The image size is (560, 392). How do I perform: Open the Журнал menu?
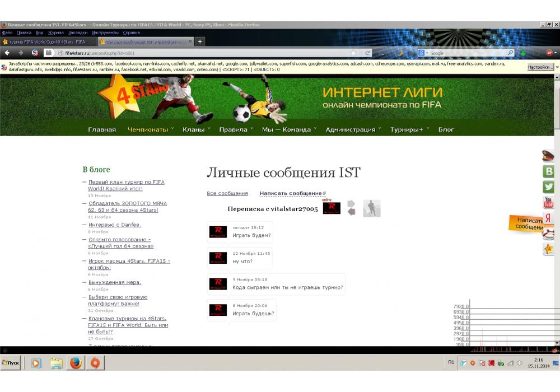pyautogui.click(x=56, y=33)
